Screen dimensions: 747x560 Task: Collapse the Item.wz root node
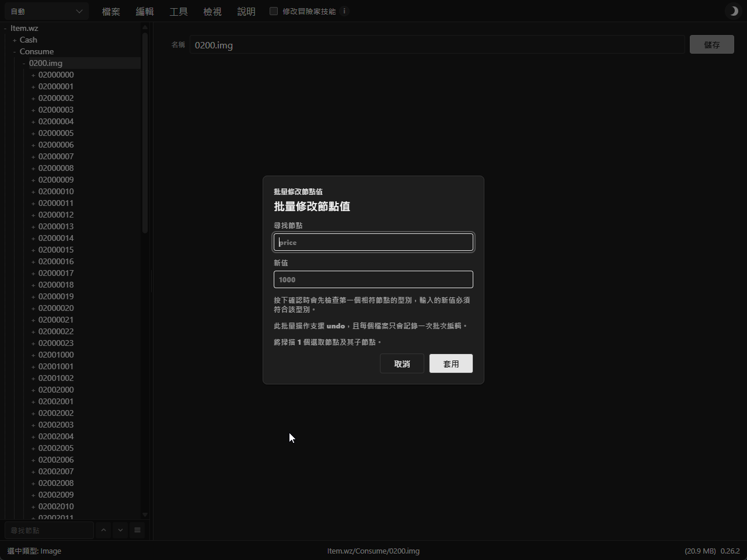tap(5, 29)
